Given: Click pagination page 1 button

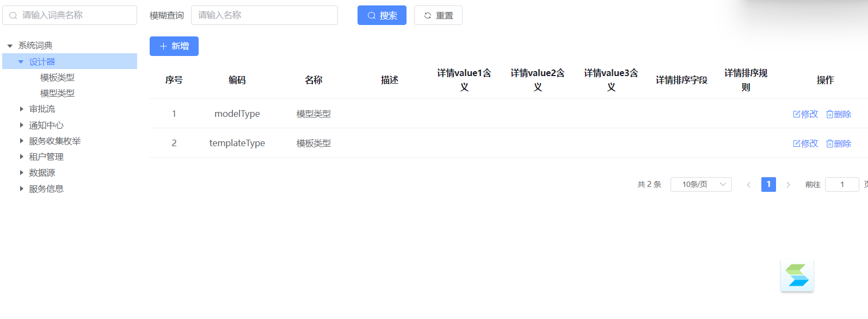Looking at the screenshot, I should (768, 184).
